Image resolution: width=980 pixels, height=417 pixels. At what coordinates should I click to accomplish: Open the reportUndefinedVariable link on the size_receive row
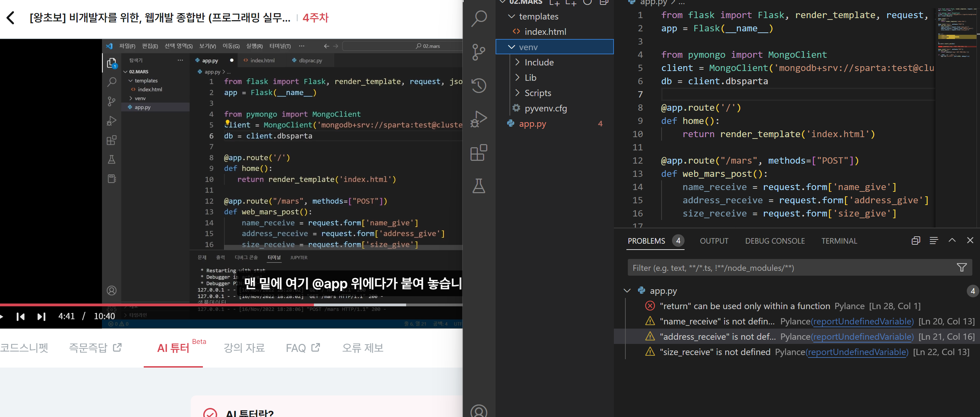click(856, 352)
